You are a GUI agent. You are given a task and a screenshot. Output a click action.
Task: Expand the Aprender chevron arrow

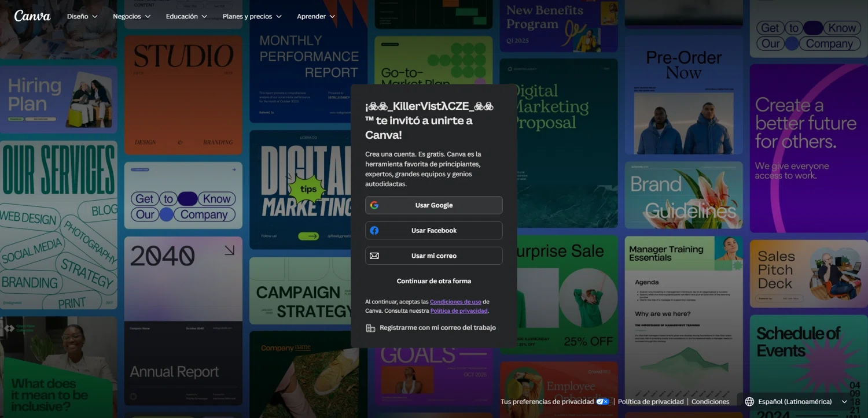point(332,17)
